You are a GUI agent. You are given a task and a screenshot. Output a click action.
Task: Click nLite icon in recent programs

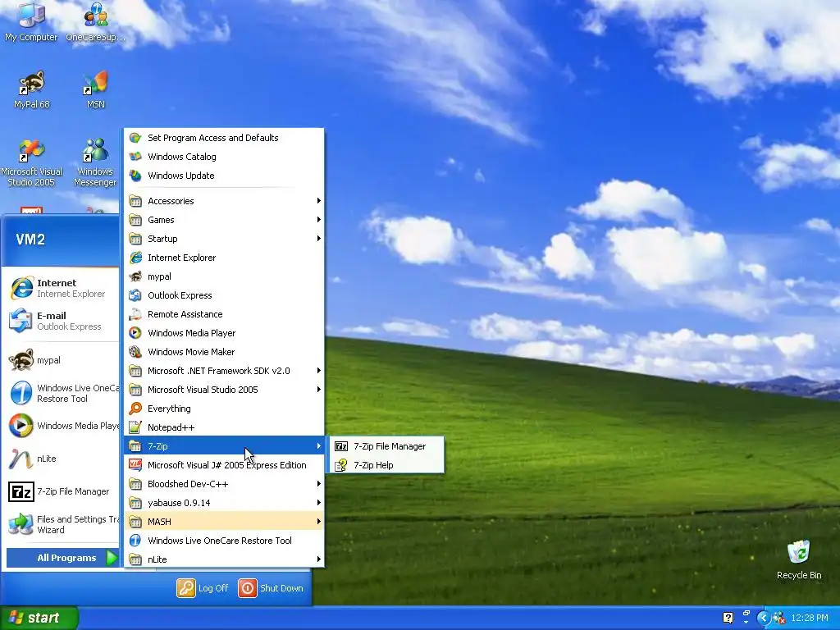[21, 459]
